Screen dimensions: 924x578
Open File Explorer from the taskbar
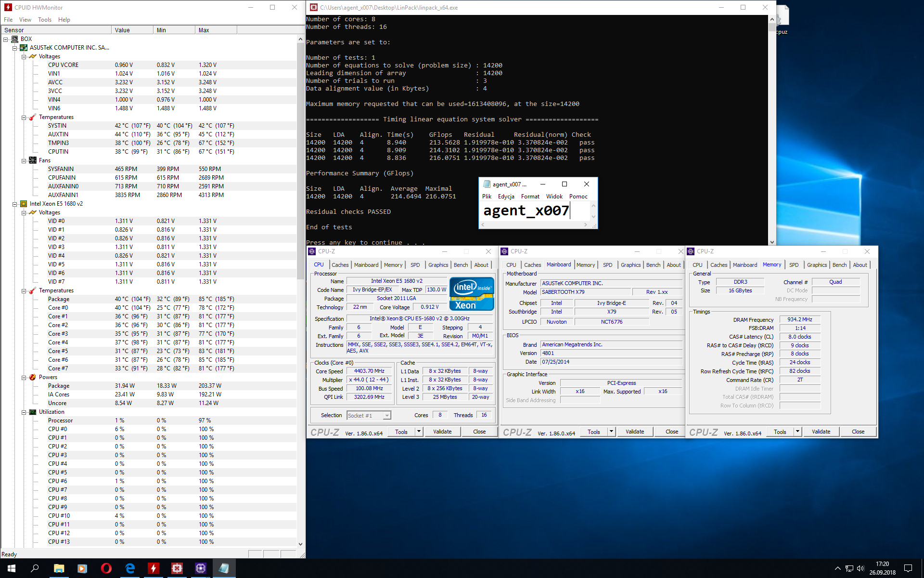point(59,568)
